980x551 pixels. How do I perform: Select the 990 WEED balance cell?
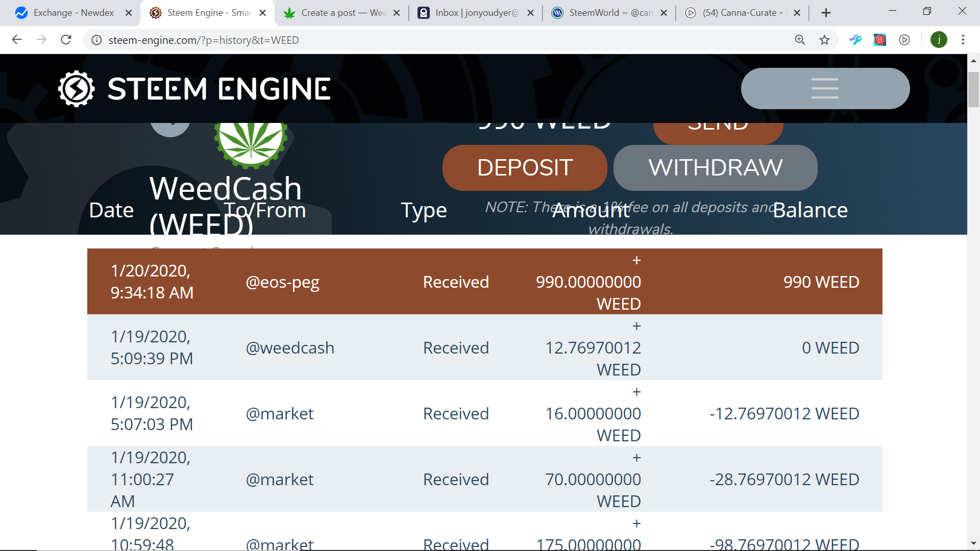point(821,282)
